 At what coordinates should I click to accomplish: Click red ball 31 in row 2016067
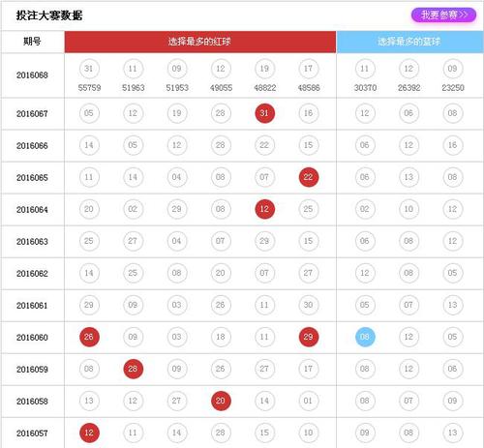[264, 113]
